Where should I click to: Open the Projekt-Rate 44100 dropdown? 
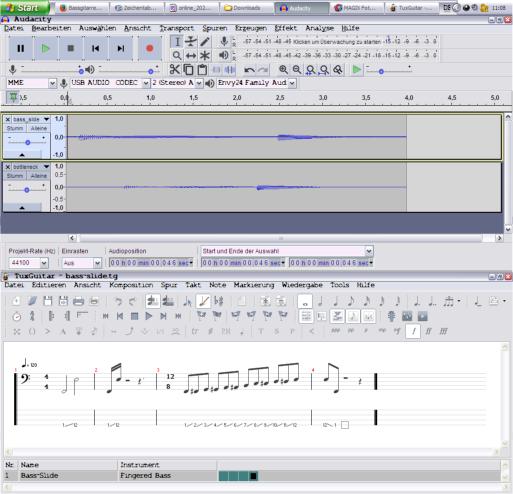pos(44,263)
